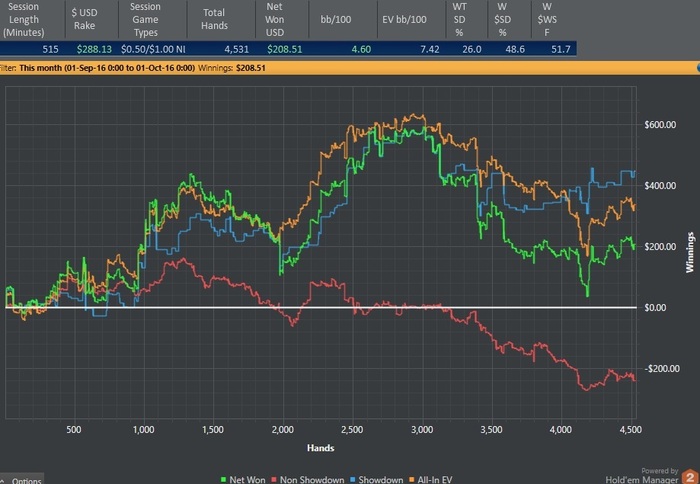Screen dimensions: 700x484
Task: Select the 51.7 W$WSF cell
Action: [561, 49]
